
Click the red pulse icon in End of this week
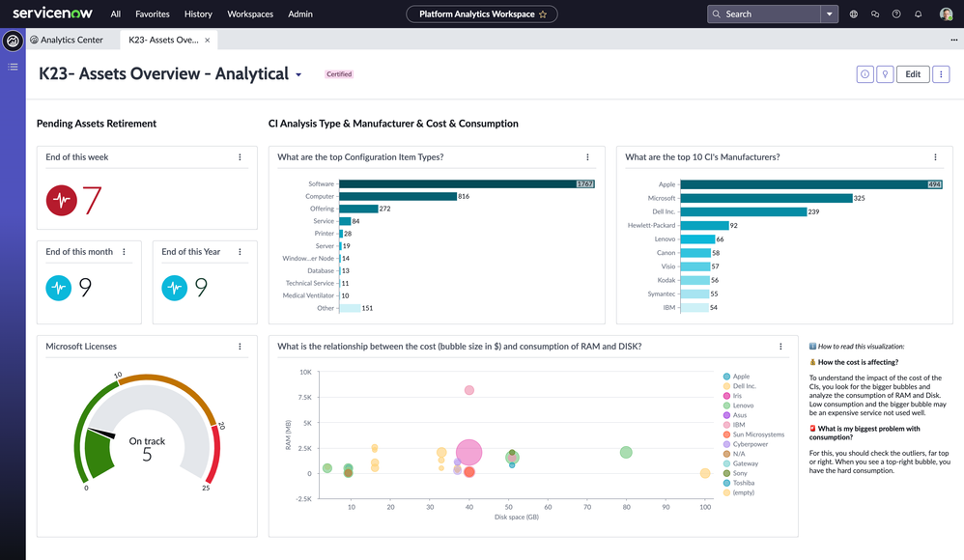click(x=62, y=200)
